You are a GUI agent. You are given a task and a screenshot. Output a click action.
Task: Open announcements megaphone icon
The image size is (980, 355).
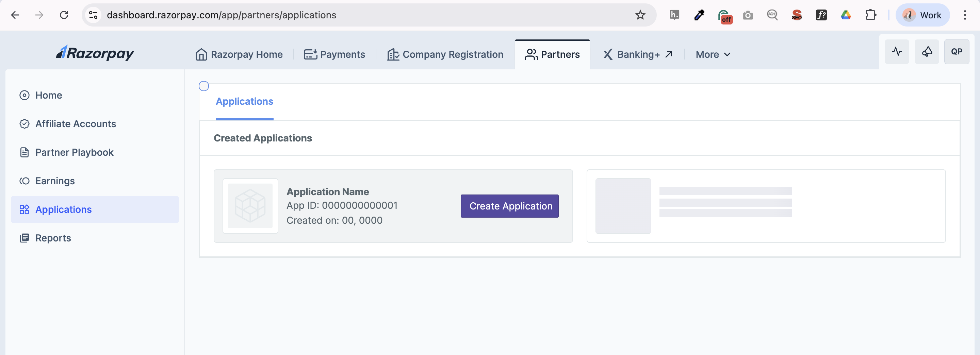point(927,51)
